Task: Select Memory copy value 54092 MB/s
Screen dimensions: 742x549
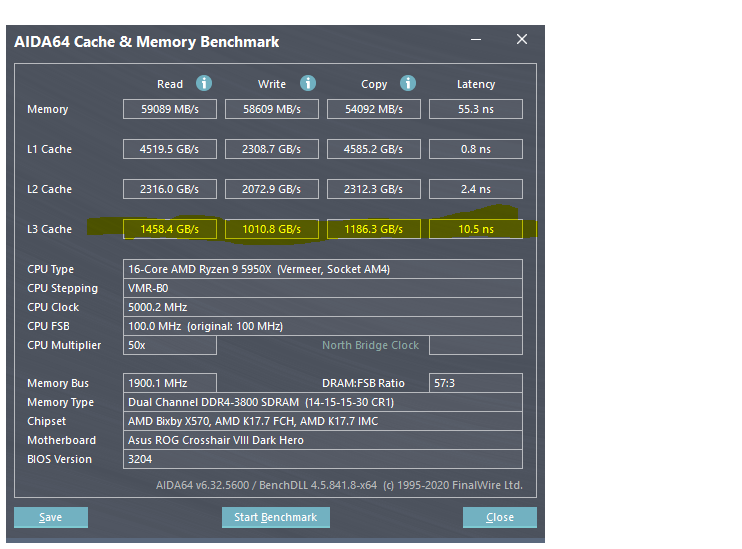Action: (x=374, y=109)
